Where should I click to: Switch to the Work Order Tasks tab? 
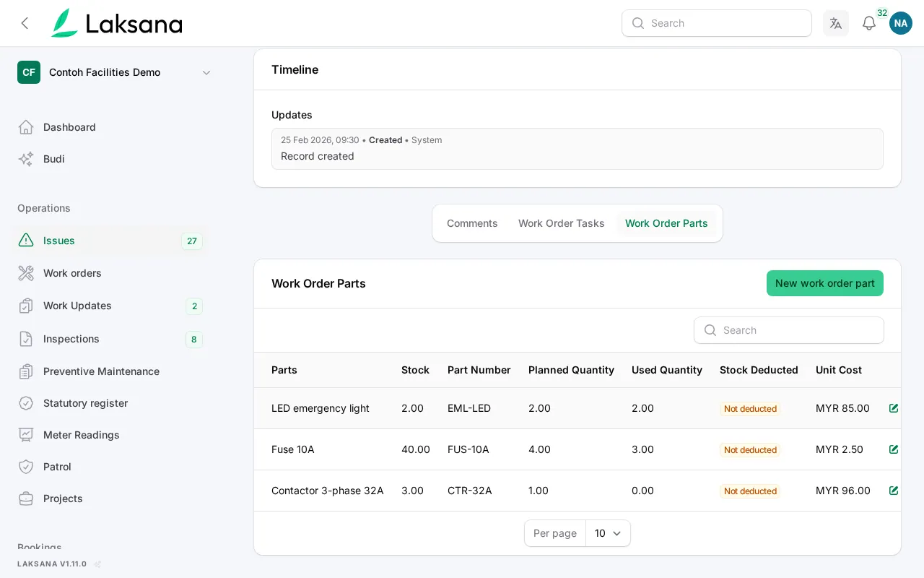562,223
